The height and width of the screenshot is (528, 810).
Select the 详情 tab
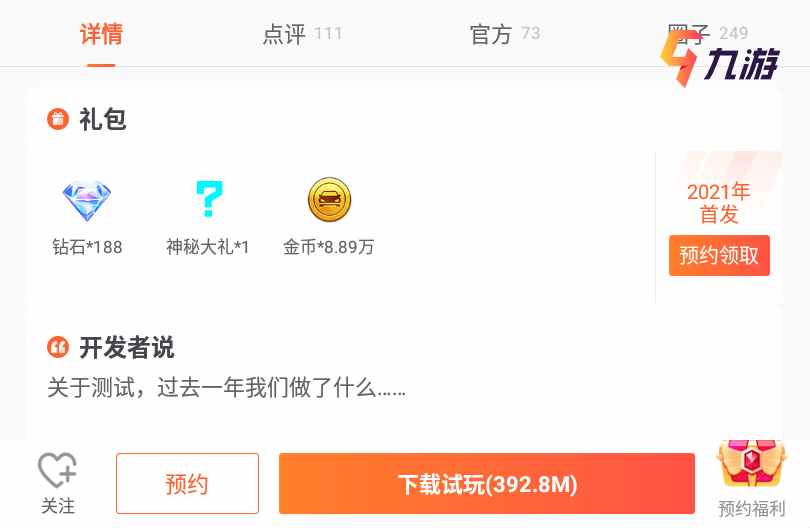[101, 34]
